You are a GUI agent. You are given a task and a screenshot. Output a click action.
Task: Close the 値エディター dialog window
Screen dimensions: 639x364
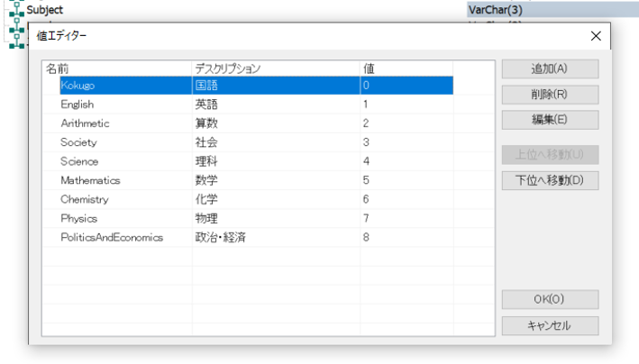click(595, 35)
